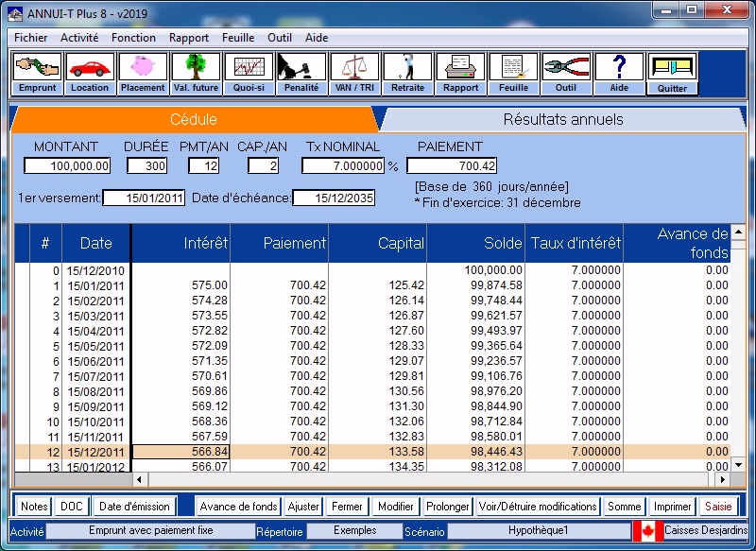
Task: Click the Aide question mark icon
Action: coord(619,75)
